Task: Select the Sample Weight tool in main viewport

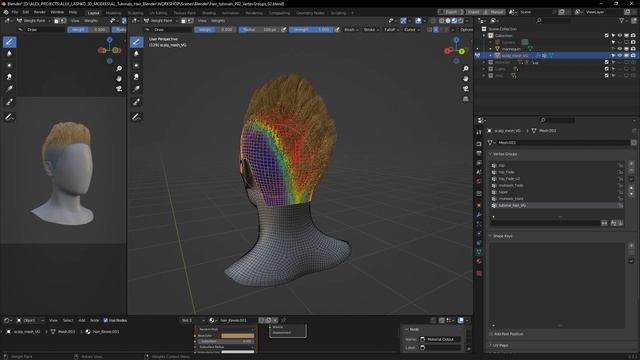Action: (137, 102)
